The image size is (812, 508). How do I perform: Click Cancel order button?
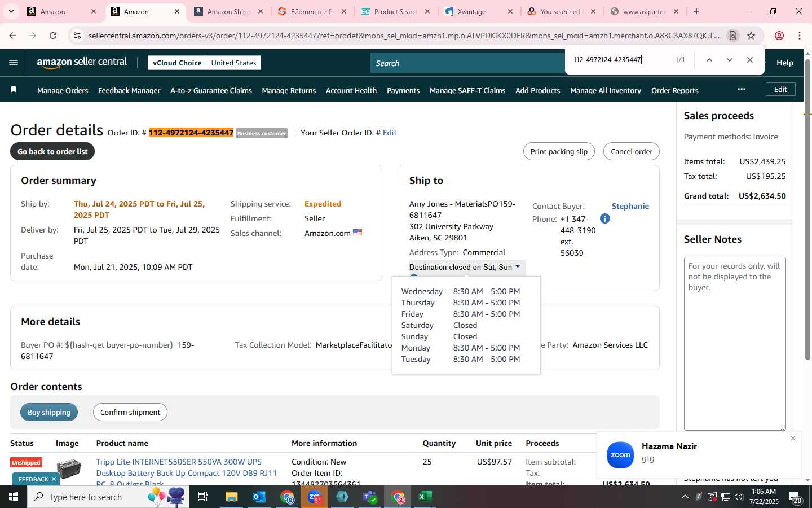point(632,151)
